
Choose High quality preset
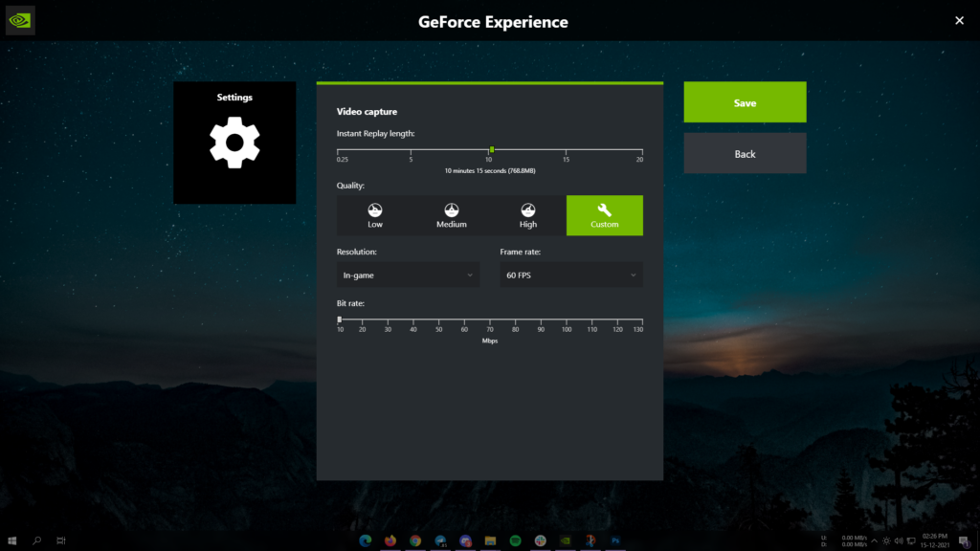coord(527,215)
